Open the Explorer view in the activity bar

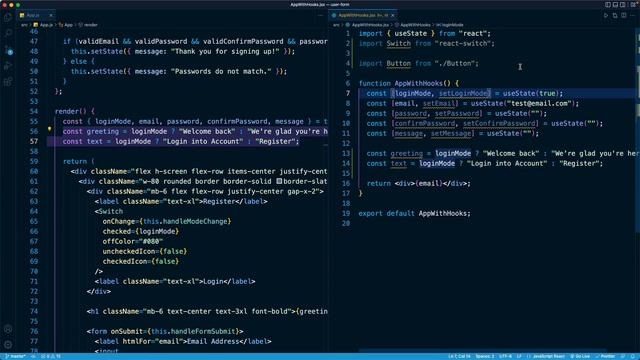point(8,17)
